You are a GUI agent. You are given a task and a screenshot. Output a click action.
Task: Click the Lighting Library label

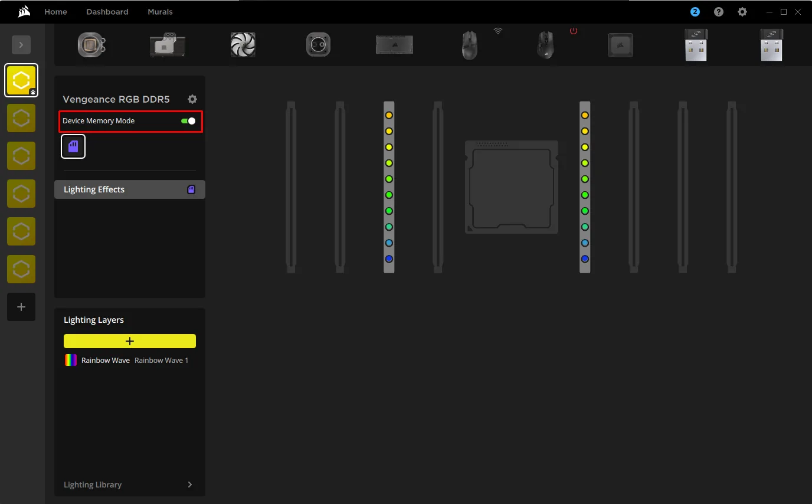pyautogui.click(x=93, y=485)
